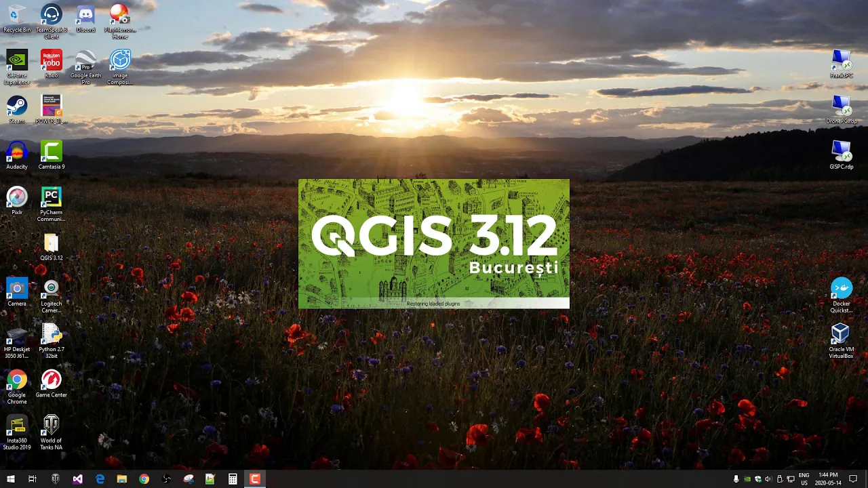
Task: Open the 1:44 PM clock calendar
Action: pyautogui.click(x=828, y=479)
